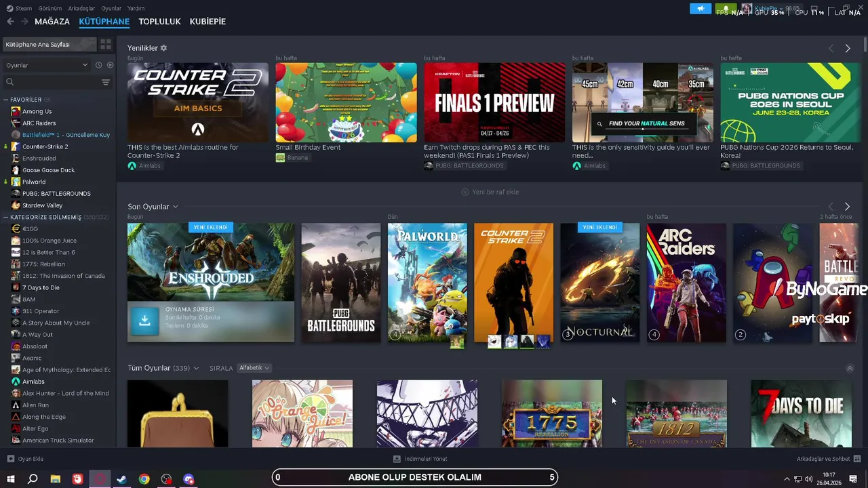This screenshot has width=868, height=488.
Task: Click the Oyun Ekle plus icon
Action: coord(10,459)
